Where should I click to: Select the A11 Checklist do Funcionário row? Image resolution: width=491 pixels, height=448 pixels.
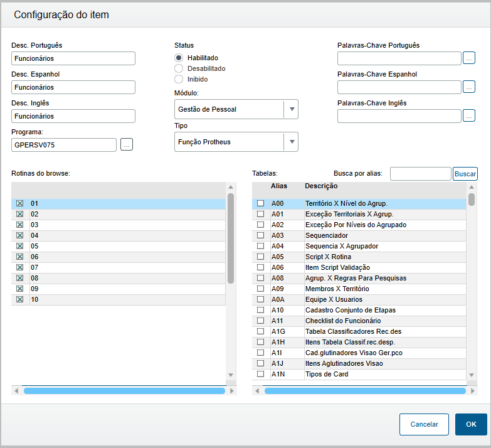point(342,321)
